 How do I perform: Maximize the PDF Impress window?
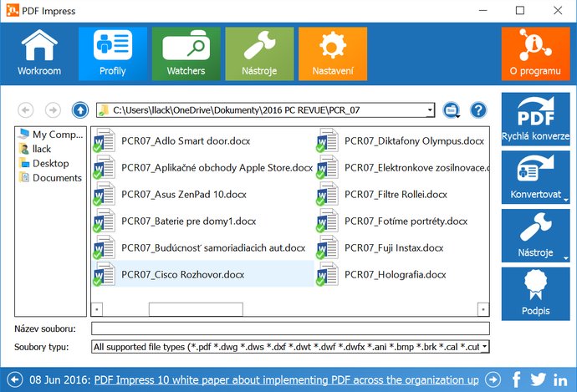520,10
